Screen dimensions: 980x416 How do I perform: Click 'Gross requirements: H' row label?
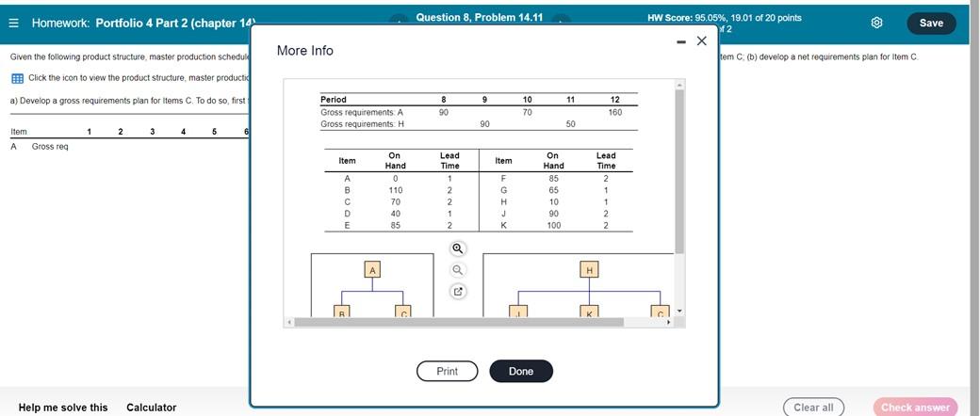363,124
